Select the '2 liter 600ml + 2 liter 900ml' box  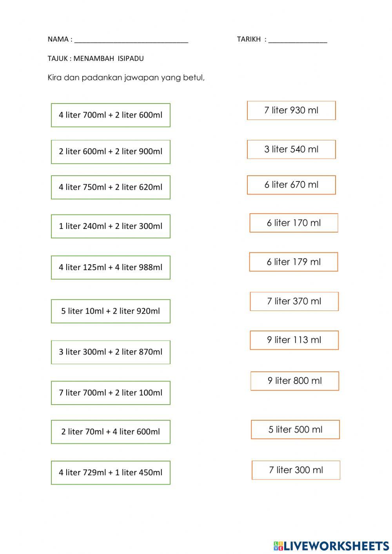111,152
